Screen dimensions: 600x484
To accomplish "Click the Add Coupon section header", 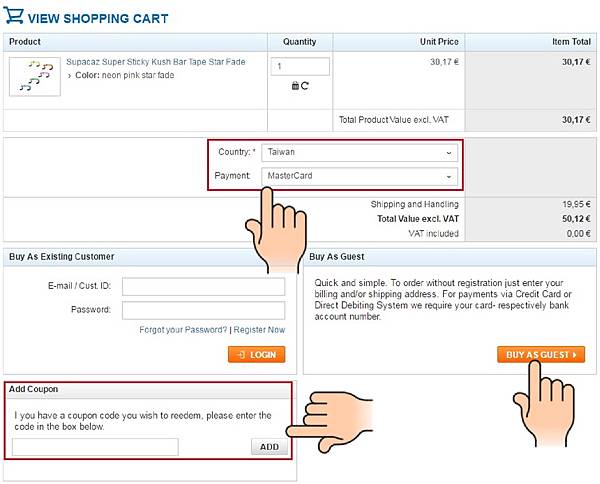I will pyautogui.click(x=34, y=389).
